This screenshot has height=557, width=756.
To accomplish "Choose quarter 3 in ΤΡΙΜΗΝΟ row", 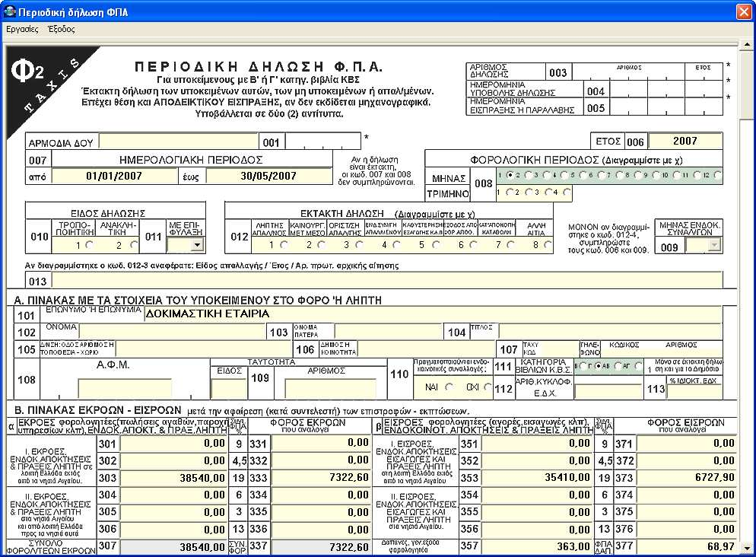I will tap(548, 193).
